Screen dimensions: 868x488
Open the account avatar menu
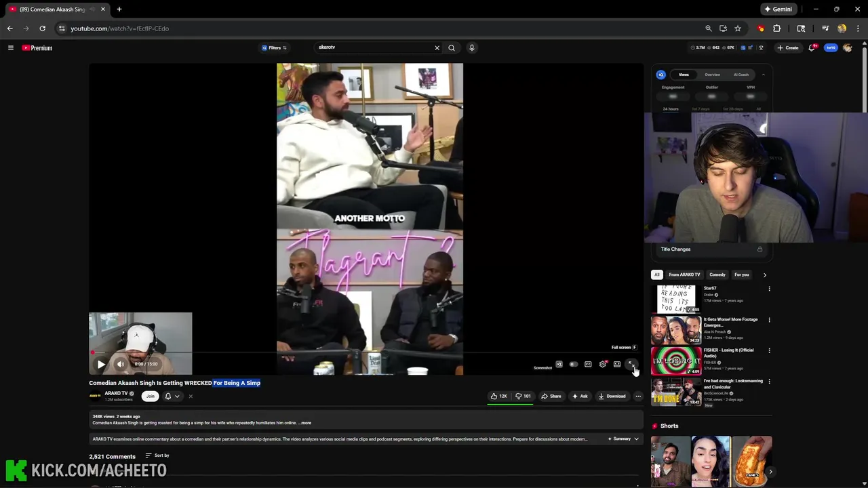click(x=847, y=47)
